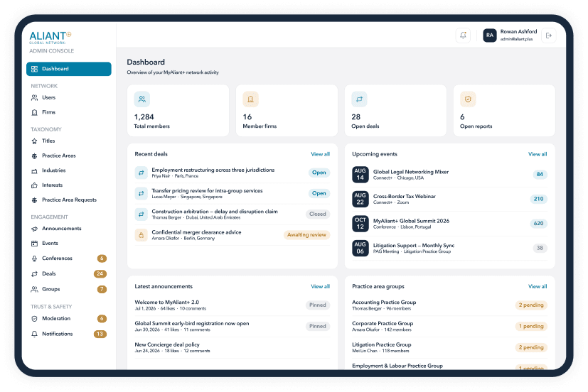Open Practice Area Requests
588x392 pixels.
(x=69, y=200)
